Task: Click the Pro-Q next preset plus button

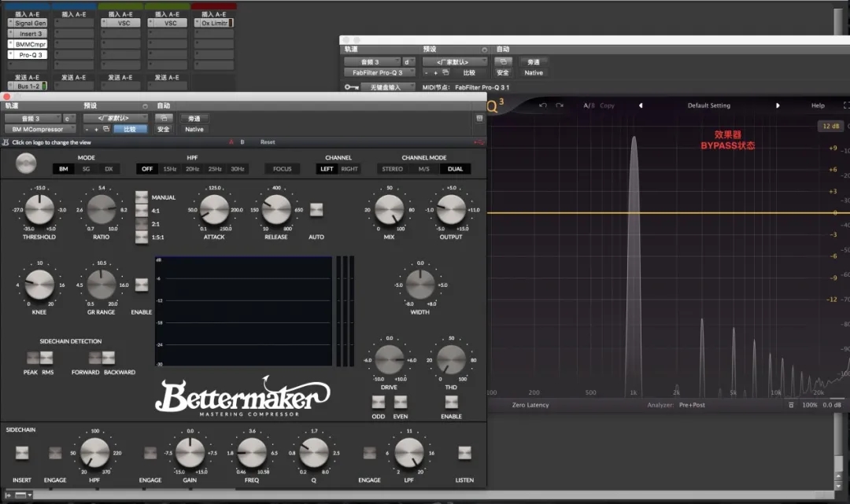Action: point(435,72)
